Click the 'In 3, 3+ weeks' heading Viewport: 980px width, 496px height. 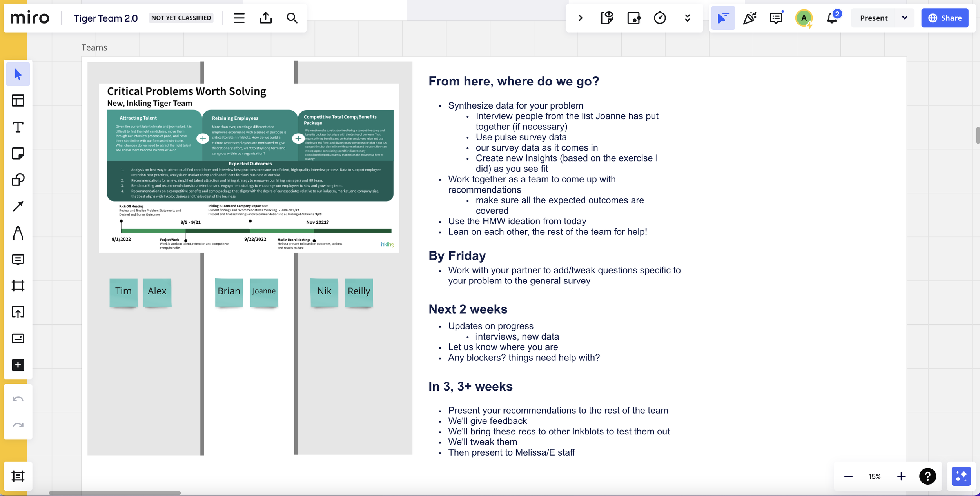point(470,386)
